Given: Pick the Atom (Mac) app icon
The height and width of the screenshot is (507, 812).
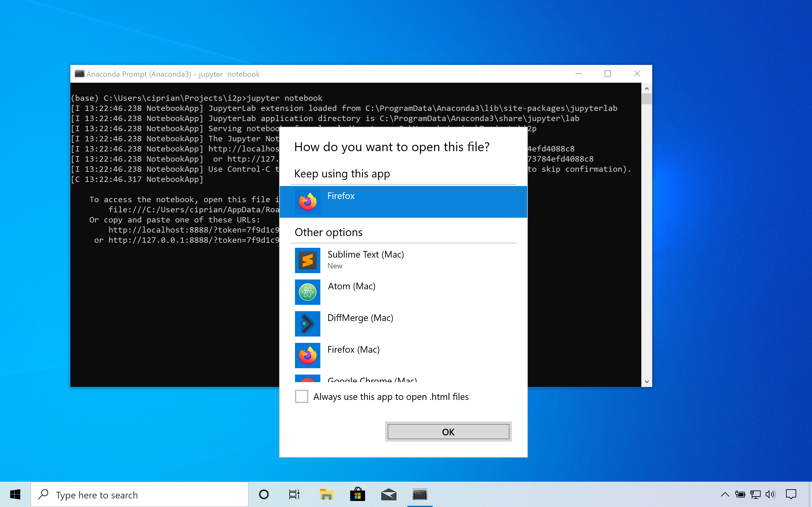Looking at the screenshot, I should pyautogui.click(x=307, y=292).
